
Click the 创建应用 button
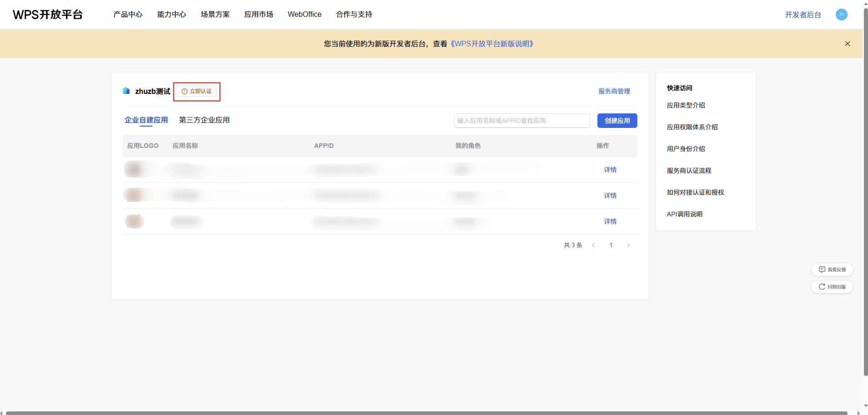[x=617, y=120]
